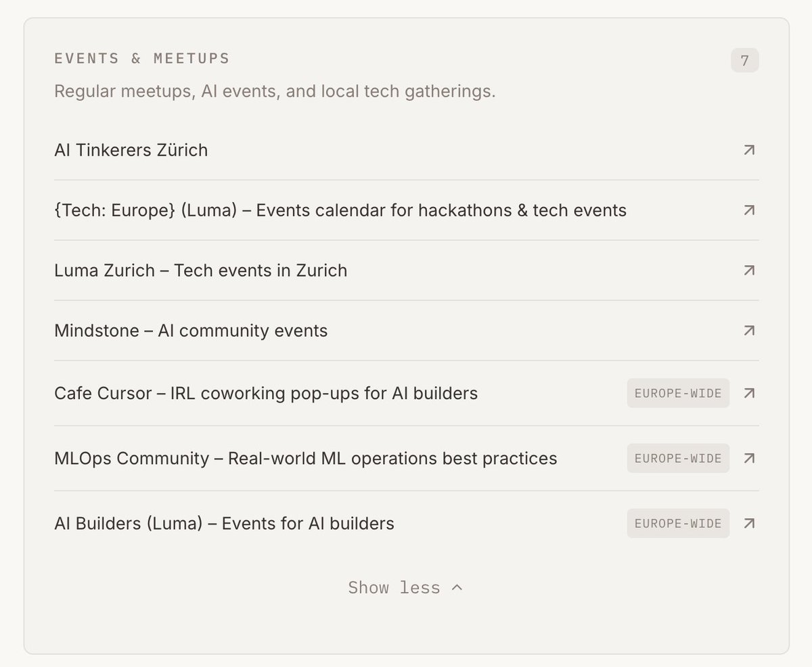The height and width of the screenshot is (667, 812).
Task: Click arrow icon next to {Tech: Europe} (Luma)
Action: (x=748, y=210)
